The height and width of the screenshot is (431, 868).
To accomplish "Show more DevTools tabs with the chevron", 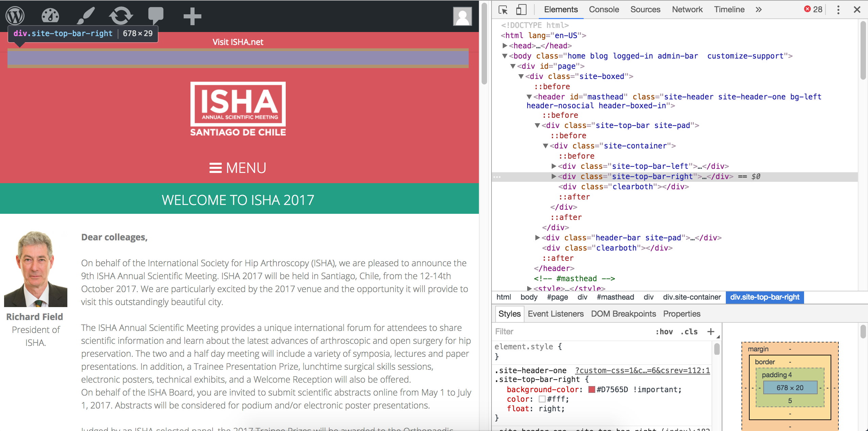I will tap(758, 10).
